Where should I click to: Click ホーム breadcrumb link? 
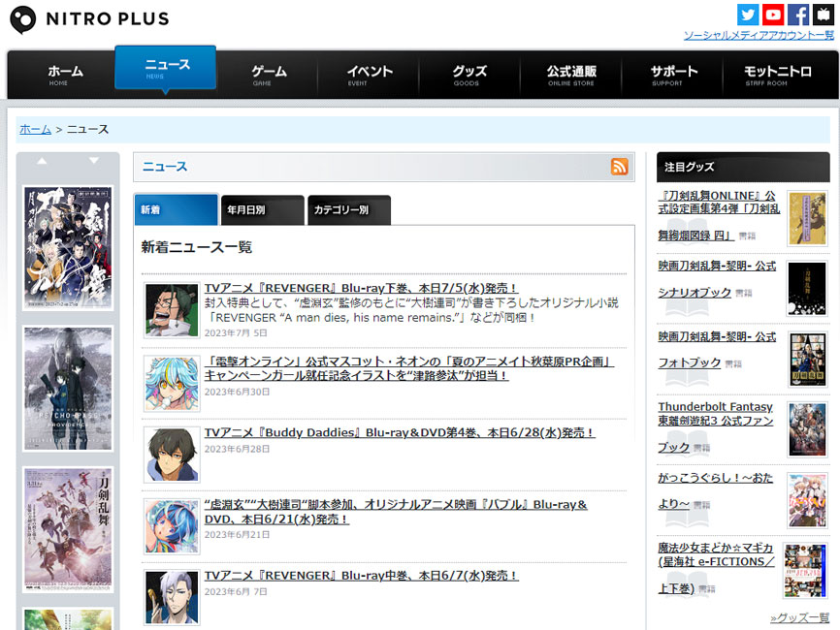35,129
